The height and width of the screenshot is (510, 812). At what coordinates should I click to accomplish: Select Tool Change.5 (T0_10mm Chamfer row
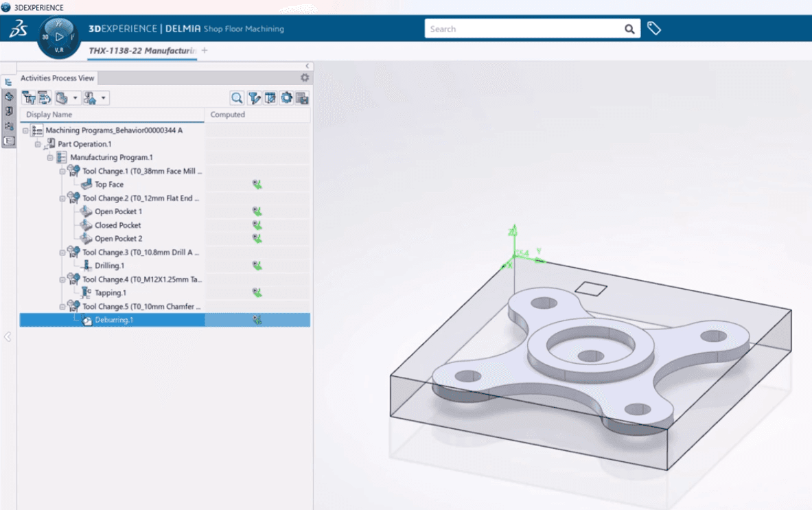(x=141, y=307)
